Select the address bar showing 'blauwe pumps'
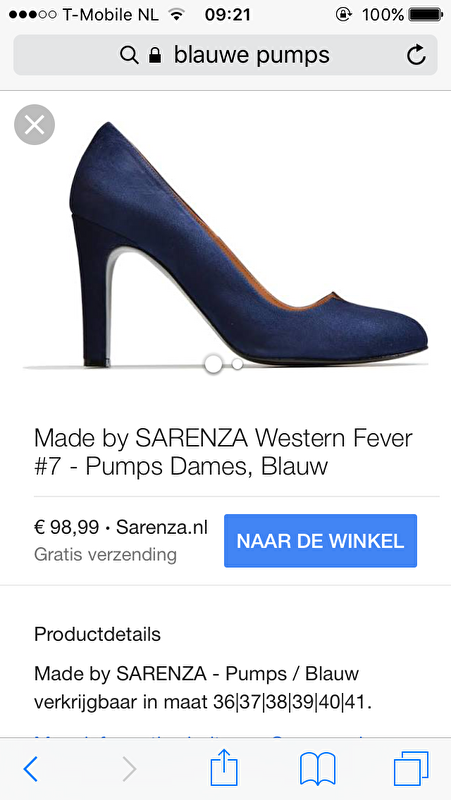The height and width of the screenshot is (800, 451). (x=225, y=55)
